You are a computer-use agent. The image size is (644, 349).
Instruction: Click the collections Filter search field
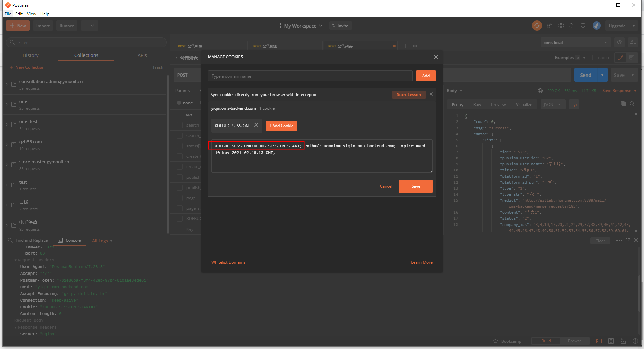(x=87, y=42)
